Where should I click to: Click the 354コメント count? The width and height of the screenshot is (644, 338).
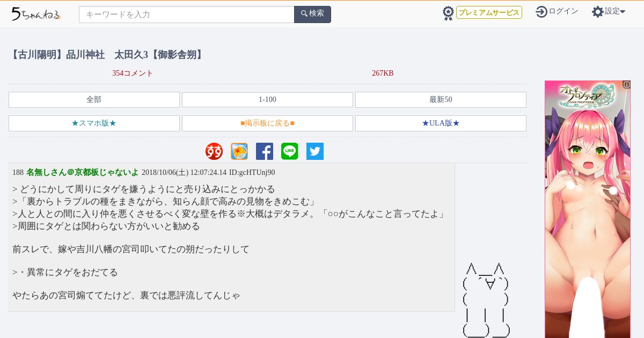click(133, 74)
